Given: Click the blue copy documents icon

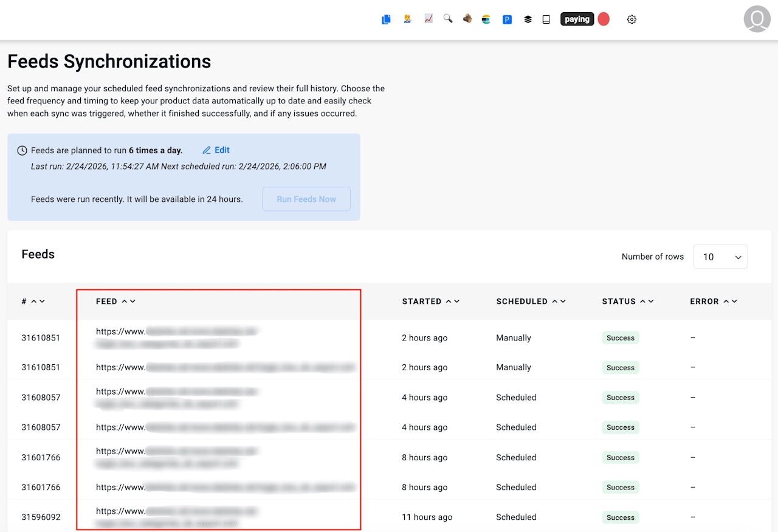Looking at the screenshot, I should tap(386, 19).
